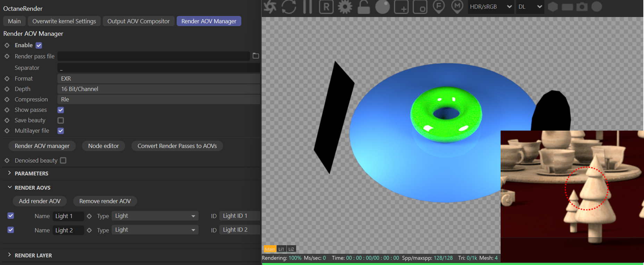Switch to the Output AOV Compositor tab

pyautogui.click(x=138, y=21)
